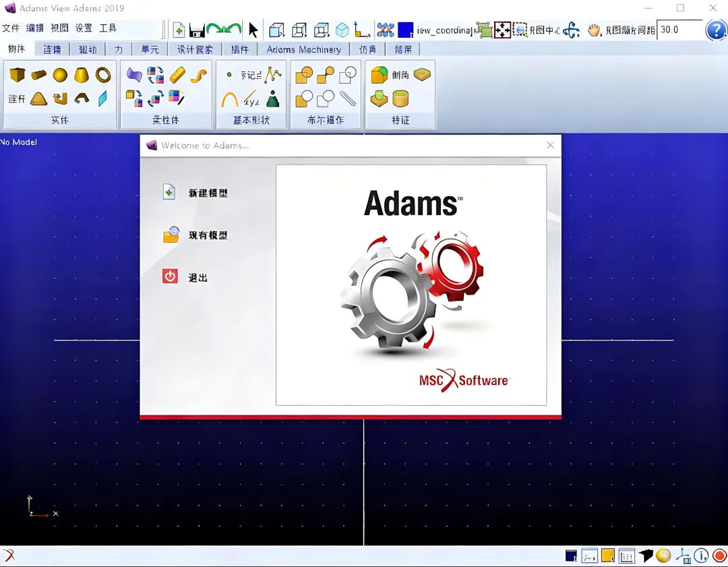Select the green point marker tool
The height and width of the screenshot is (567, 728).
(x=229, y=74)
